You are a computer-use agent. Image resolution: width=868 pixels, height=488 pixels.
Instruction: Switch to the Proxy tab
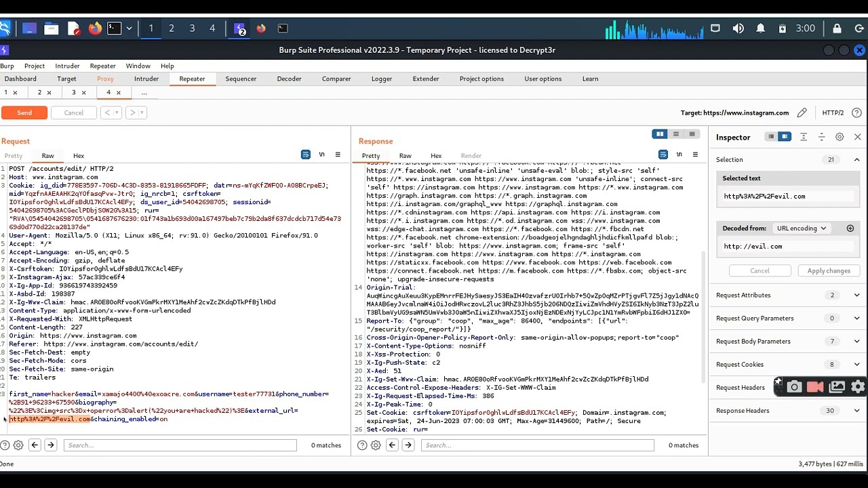pyautogui.click(x=105, y=79)
